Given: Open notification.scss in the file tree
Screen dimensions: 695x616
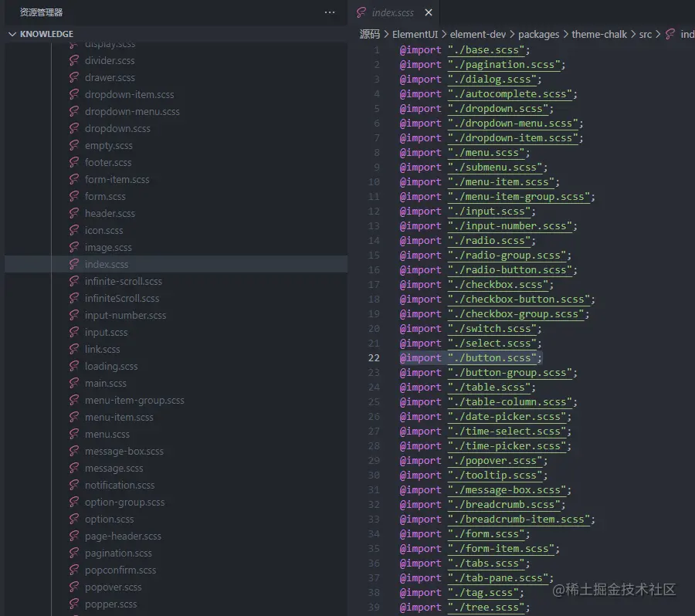Looking at the screenshot, I should tap(120, 486).
